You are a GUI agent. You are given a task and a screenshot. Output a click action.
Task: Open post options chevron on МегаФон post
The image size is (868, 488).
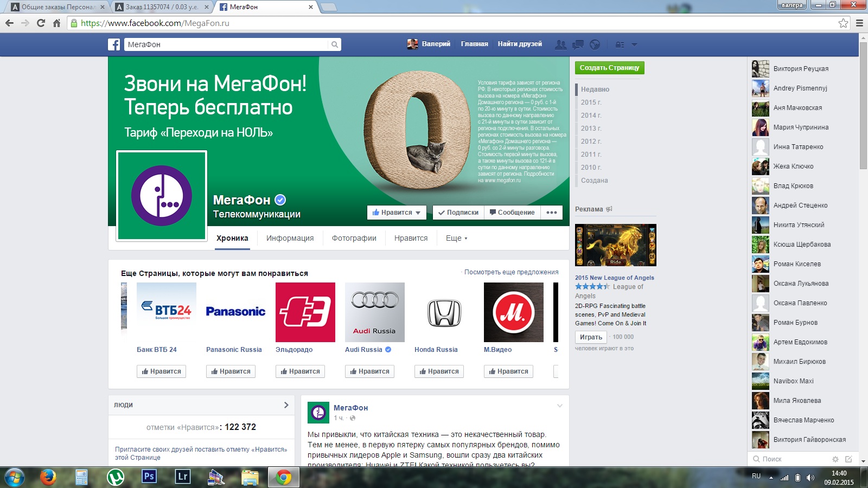pos(560,406)
